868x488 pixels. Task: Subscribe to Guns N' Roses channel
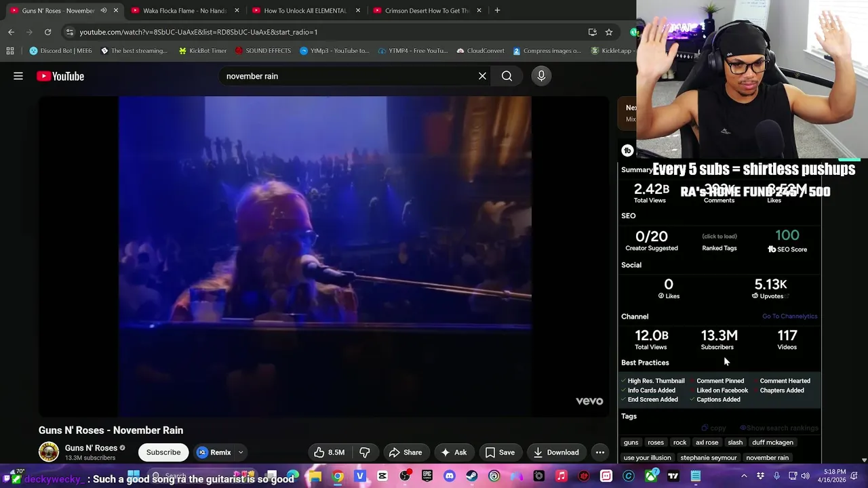pos(163,452)
